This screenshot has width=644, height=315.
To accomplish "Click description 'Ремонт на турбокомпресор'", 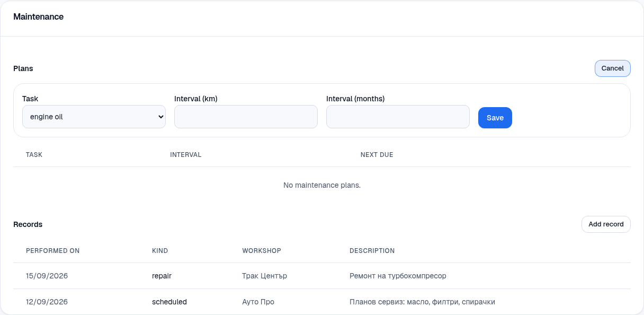I will tap(398, 276).
